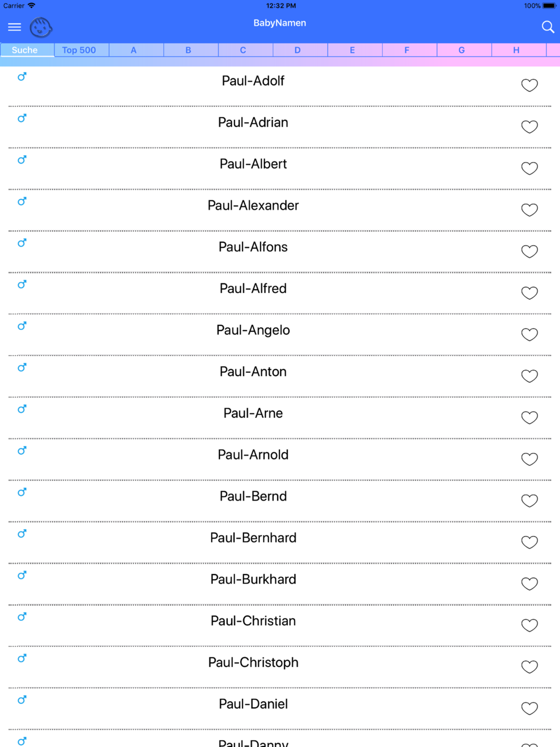Mark Paul-Anton as favorite
This screenshot has height=747, width=560.
point(529,376)
